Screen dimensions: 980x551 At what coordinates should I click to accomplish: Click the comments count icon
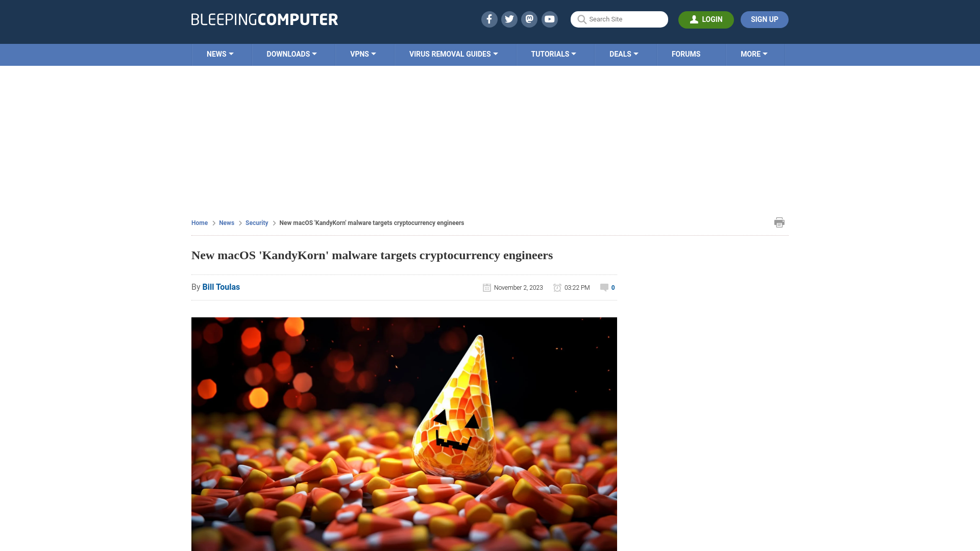pos(604,287)
